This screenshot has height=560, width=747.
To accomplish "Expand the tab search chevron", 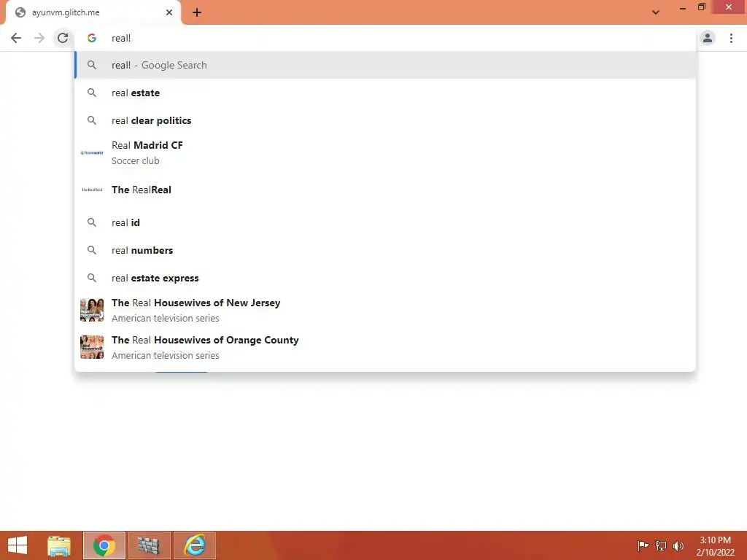I will pyautogui.click(x=656, y=12).
